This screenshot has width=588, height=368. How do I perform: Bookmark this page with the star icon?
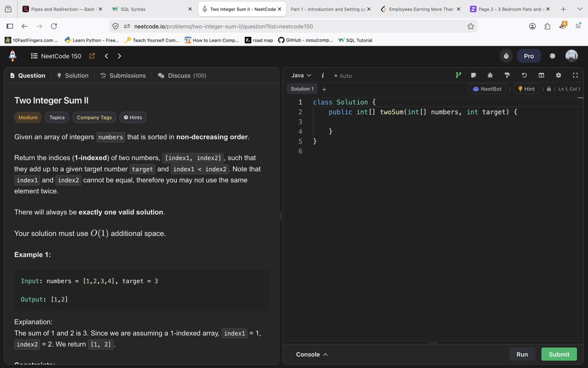(471, 26)
